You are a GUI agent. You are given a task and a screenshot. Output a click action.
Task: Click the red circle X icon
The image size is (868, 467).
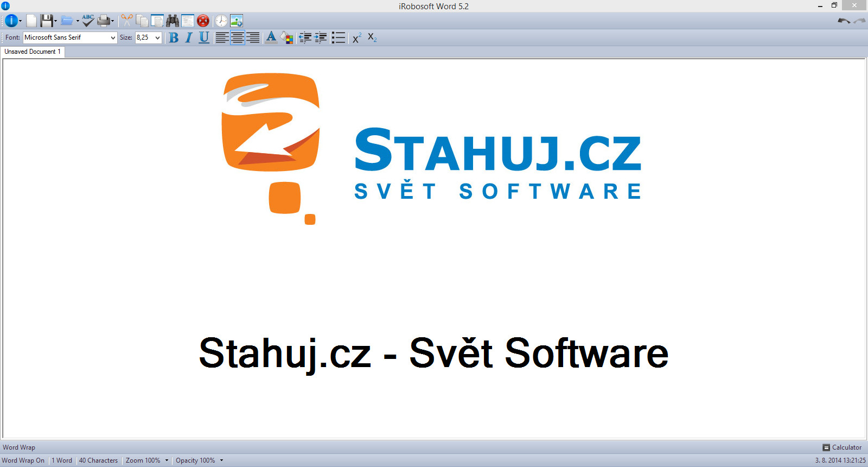click(x=203, y=21)
